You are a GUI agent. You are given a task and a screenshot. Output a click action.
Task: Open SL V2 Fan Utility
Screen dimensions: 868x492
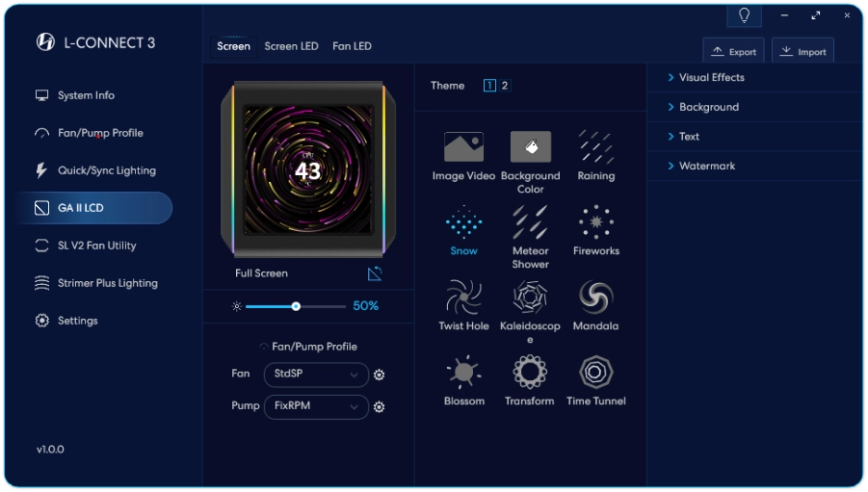tap(97, 246)
